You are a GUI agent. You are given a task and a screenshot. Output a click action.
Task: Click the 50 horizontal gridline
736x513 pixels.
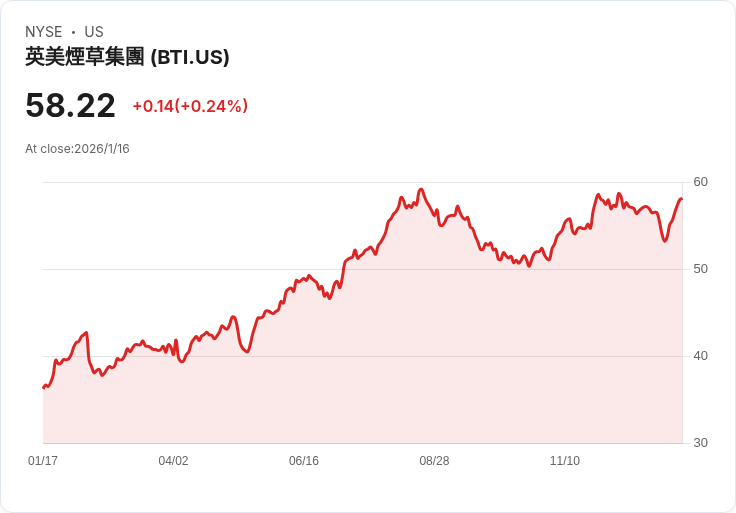coord(363,269)
